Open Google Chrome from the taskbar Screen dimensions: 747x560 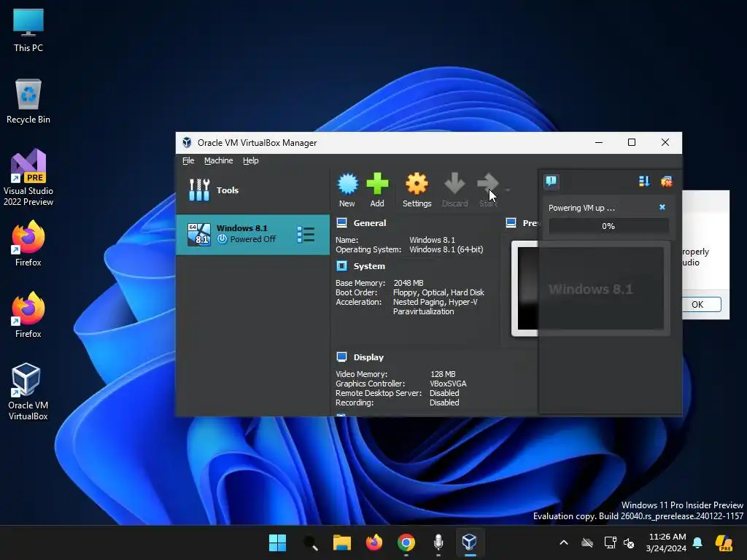pos(406,542)
